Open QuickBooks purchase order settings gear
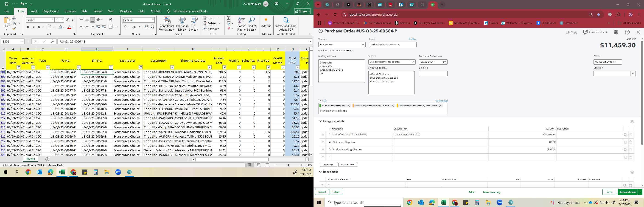The image size is (644, 207). coord(616,32)
